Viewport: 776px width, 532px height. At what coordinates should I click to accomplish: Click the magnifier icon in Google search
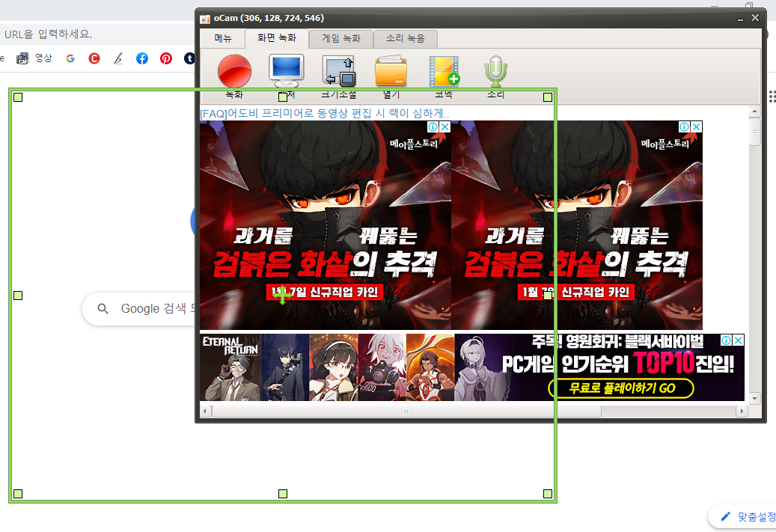(103, 309)
